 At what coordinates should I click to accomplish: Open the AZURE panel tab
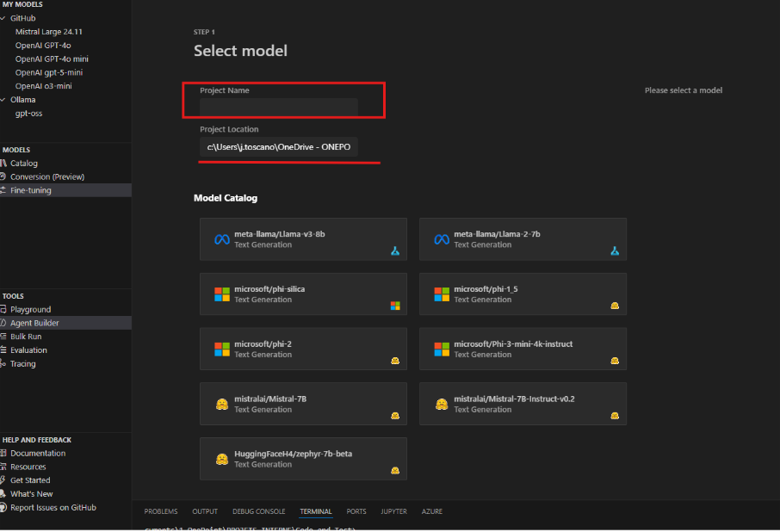tap(432, 511)
